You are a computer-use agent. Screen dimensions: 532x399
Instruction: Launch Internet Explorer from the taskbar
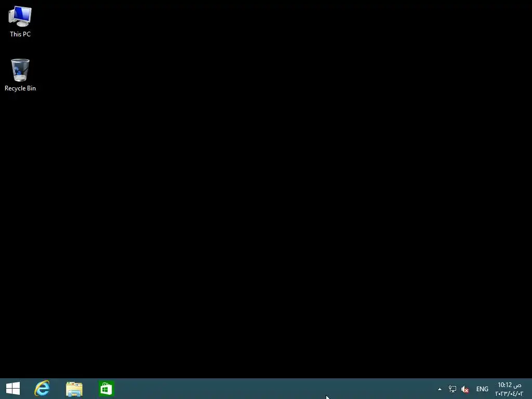[x=42, y=389]
